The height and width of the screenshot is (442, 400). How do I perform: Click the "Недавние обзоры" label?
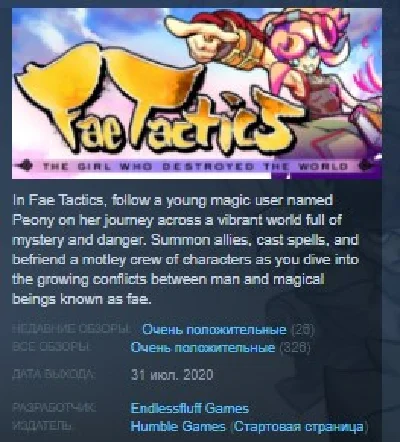71,329
